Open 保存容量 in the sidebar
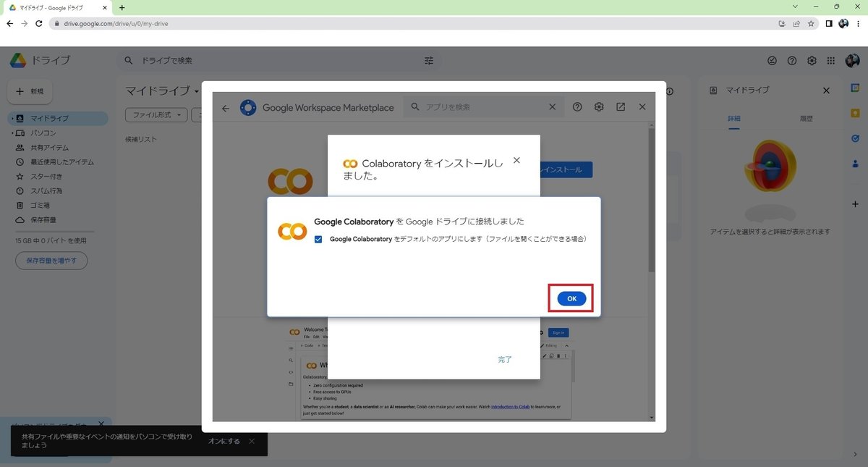868x467 pixels. (x=57, y=220)
